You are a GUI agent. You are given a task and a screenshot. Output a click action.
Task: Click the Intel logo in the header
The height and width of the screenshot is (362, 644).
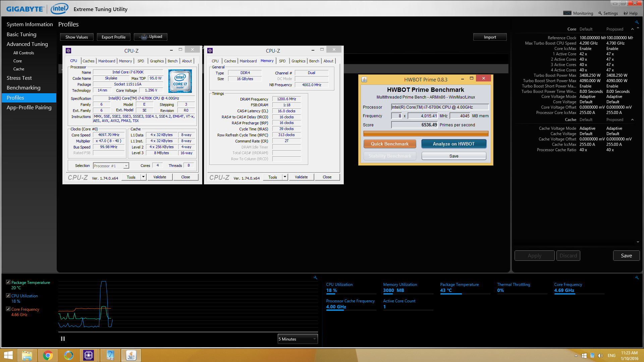tap(59, 8)
